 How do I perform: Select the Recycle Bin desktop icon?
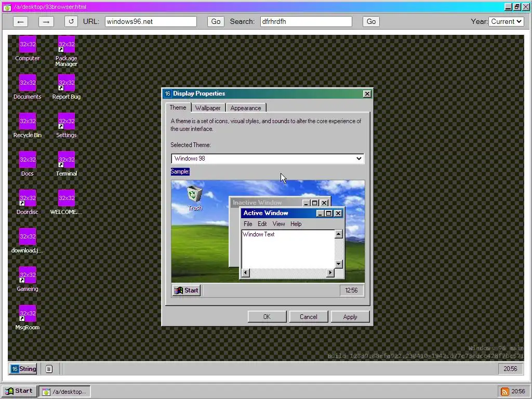(28, 125)
